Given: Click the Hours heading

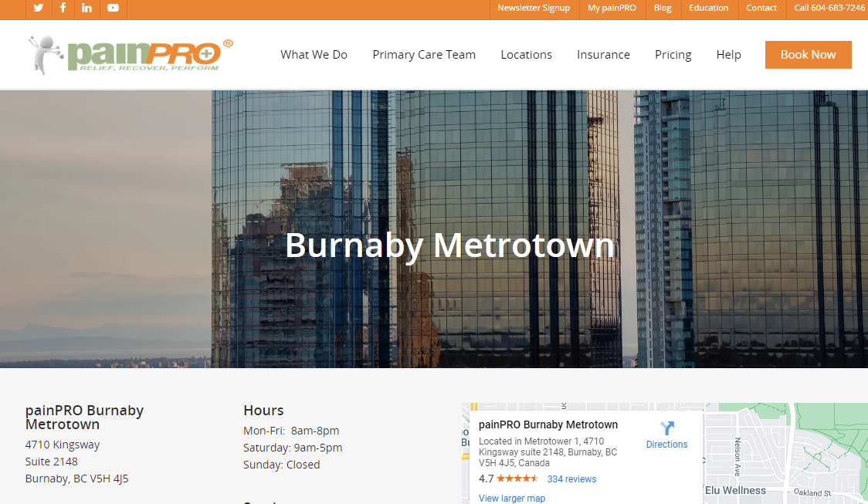Looking at the screenshot, I should pyautogui.click(x=263, y=411).
